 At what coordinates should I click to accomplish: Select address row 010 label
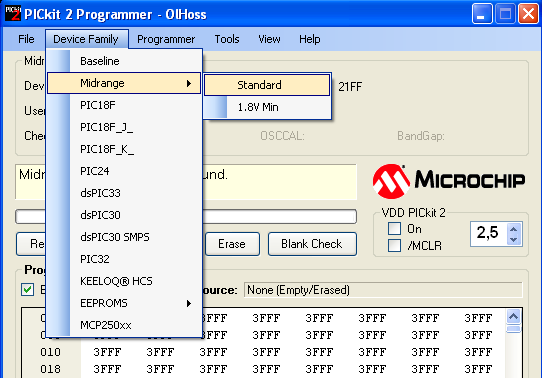click(50, 352)
